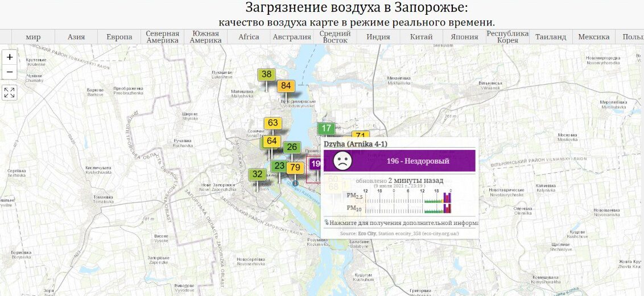The image size is (644, 296).
Task: Click the Eco City source link
Action: coord(366,234)
